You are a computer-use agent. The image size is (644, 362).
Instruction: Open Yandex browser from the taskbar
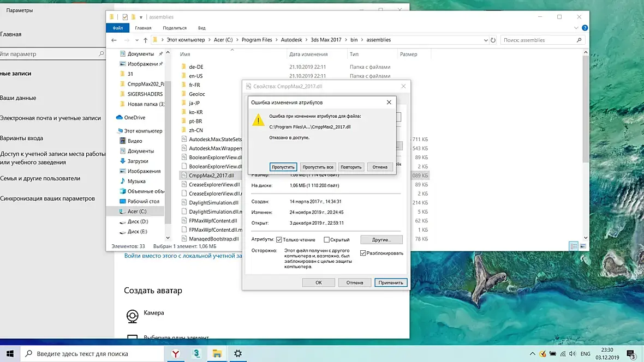[175, 353]
